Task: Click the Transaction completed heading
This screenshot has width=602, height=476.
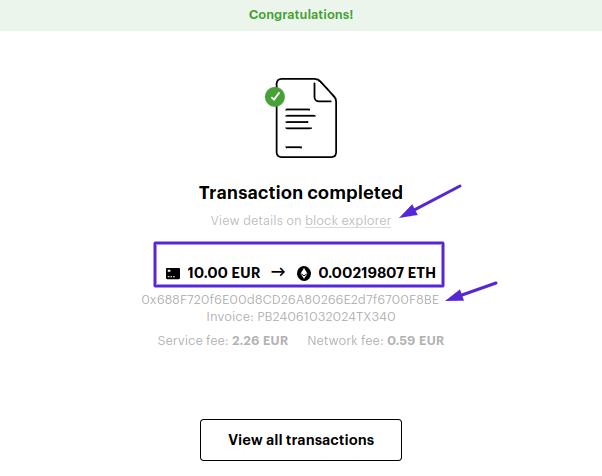Action: tap(301, 192)
